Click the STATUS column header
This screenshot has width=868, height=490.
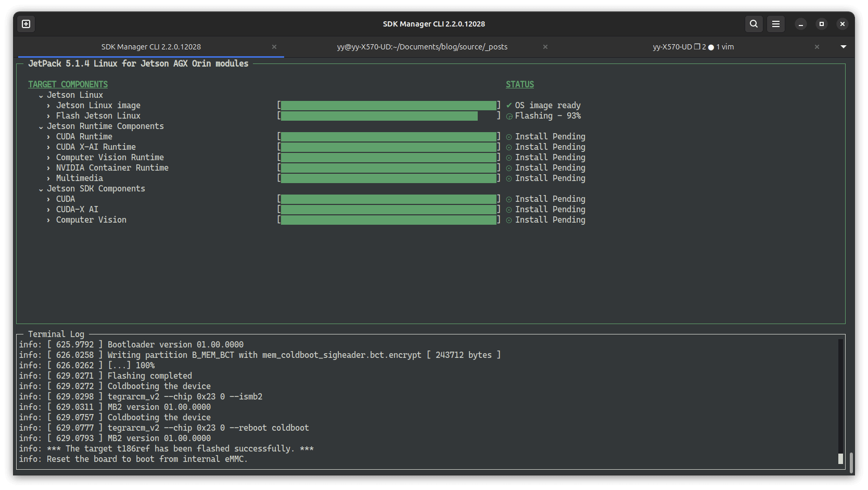point(520,84)
